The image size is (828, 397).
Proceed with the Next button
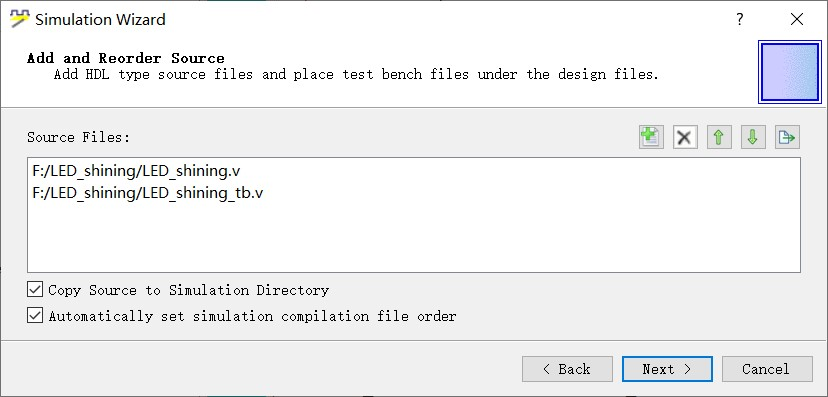[x=667, y=369]
